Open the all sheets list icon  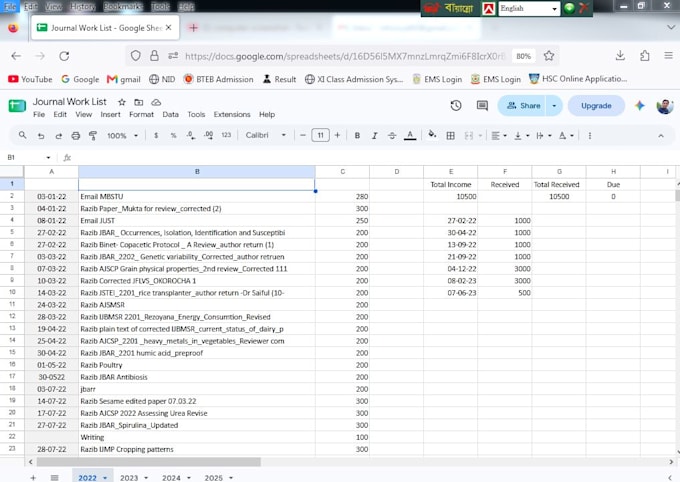[x=54, y=477]
